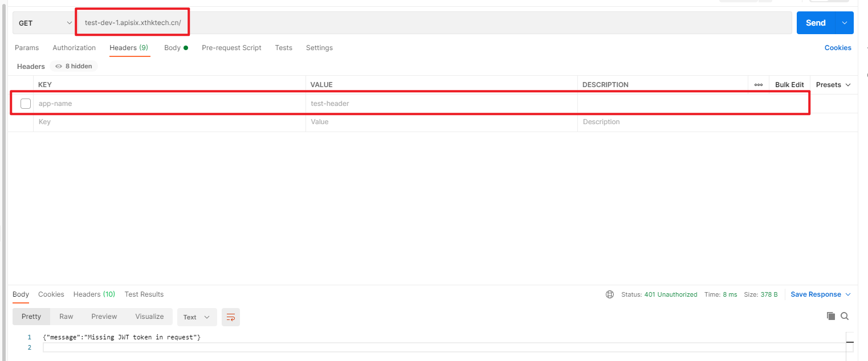Click the Missing JWT token response line
868x361 pixels.
point(121,338)
